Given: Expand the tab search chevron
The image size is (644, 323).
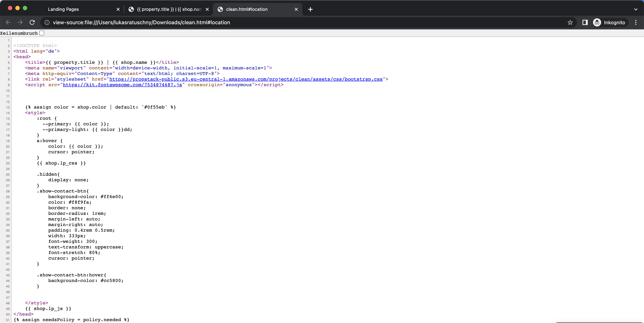Looking at the screenshot, I should tap(636, 9).
